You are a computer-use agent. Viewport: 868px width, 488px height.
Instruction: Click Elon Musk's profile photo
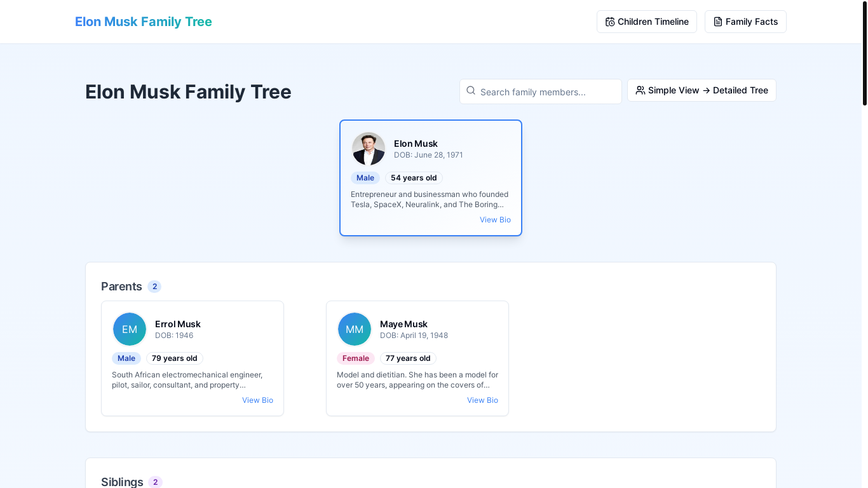(369, 149)
